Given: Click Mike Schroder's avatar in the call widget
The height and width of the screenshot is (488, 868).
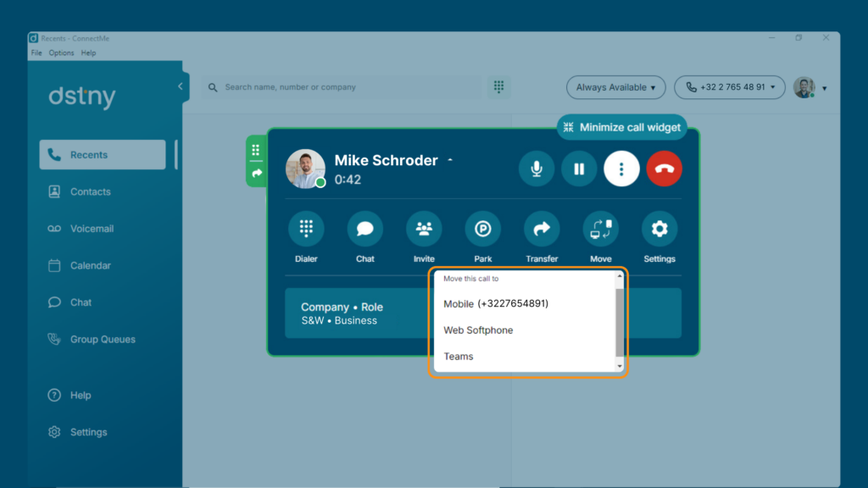Looking at the screenshot, I should tap(305, 169).
